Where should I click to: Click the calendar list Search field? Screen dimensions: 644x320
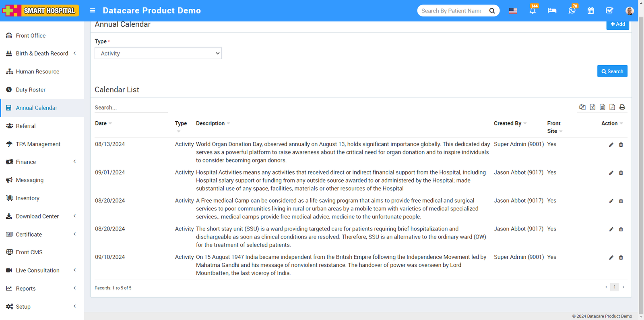coord(131,108)
